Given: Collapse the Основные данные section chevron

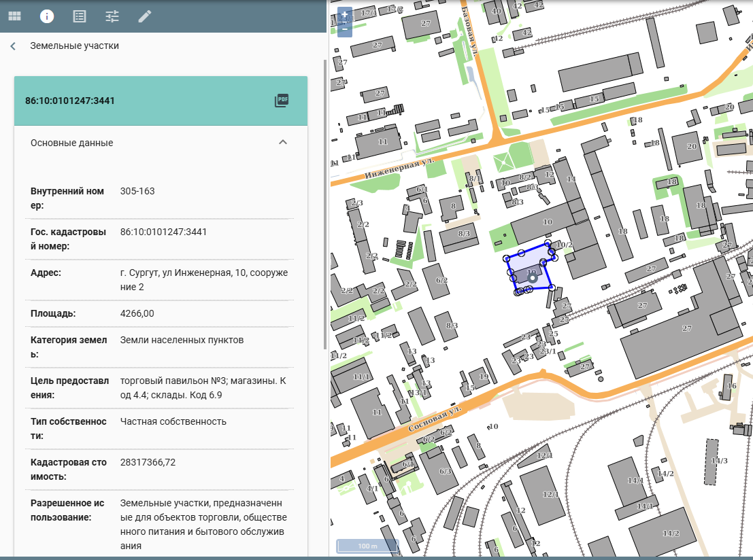Looking at the screenshot, I should (x=283, y=143).
